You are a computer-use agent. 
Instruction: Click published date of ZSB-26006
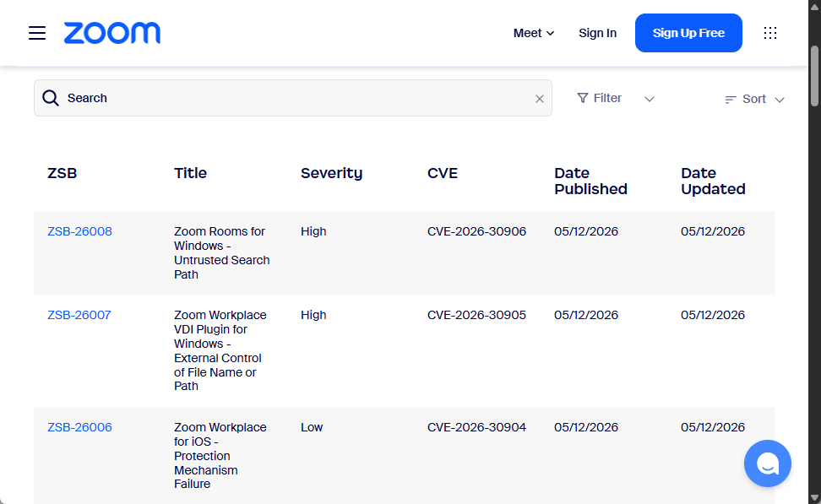tap(586, 427)
